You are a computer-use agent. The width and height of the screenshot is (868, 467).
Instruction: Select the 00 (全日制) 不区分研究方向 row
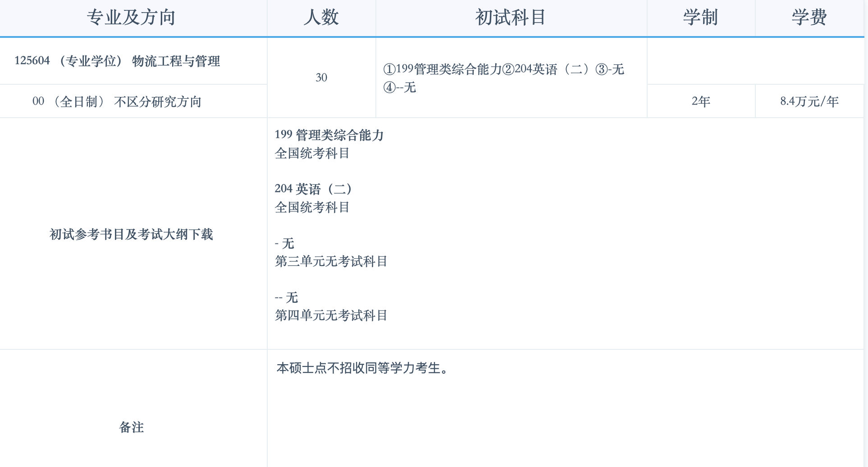point(117,101)
